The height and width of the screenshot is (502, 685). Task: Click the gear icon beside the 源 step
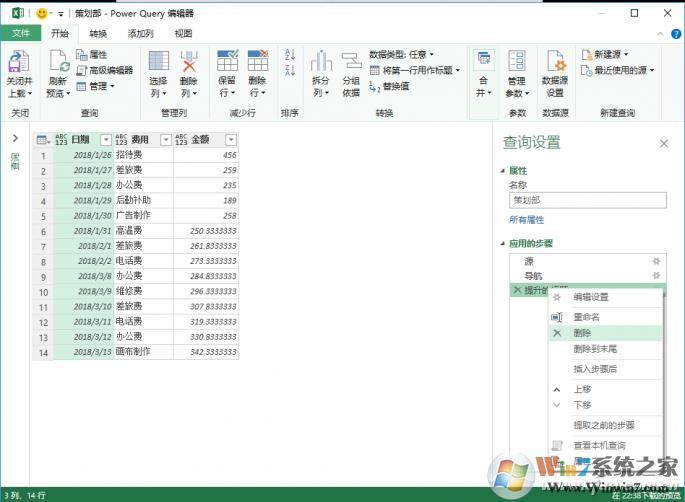[x=656, y=261]
